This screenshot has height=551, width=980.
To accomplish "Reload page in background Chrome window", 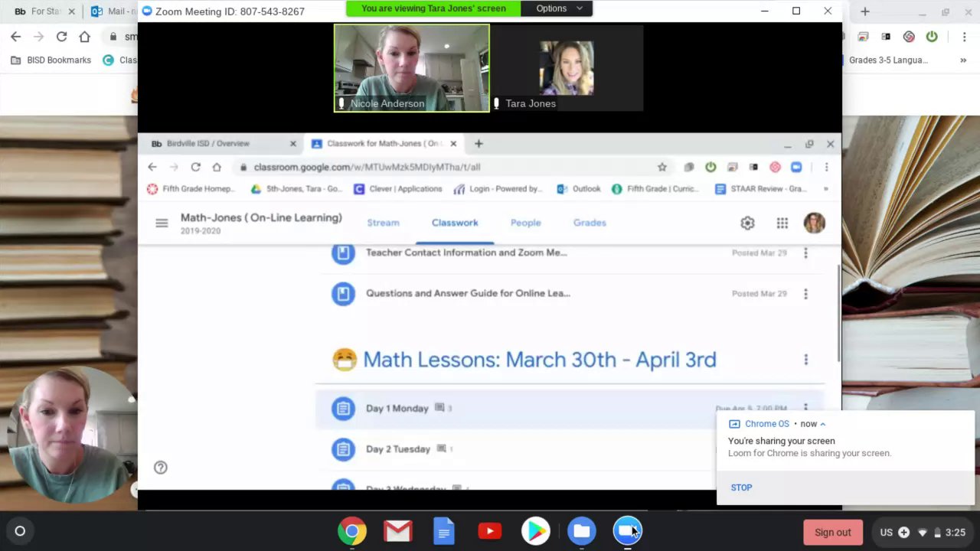I will point(61,37).
